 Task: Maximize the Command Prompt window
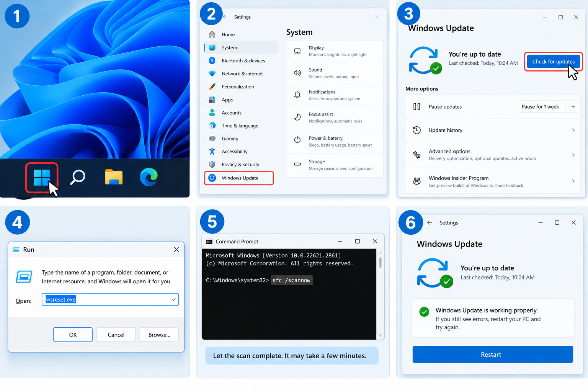[x=357, y=241]
